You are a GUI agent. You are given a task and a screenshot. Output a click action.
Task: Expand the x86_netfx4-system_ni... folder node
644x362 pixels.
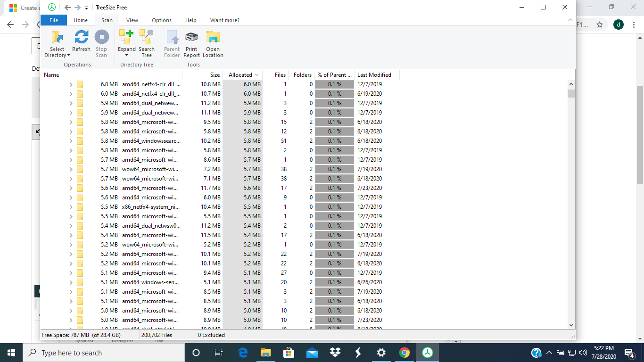coord(71,207)
